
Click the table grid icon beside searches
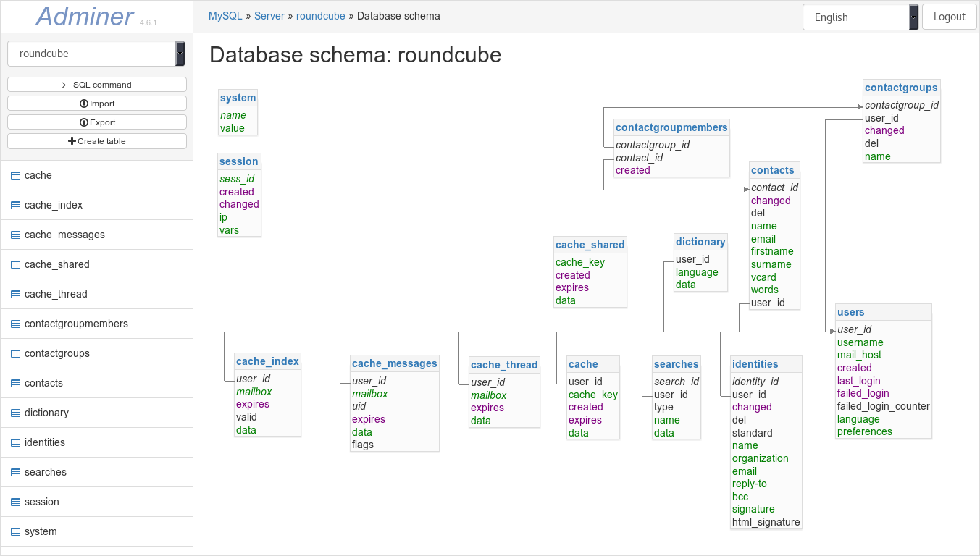pos(15,472)
